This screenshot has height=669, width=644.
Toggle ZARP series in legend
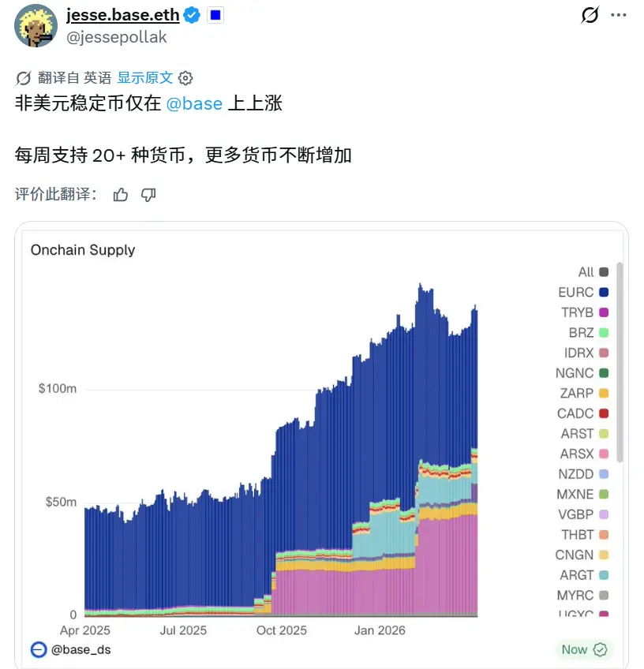click(584, 393)
